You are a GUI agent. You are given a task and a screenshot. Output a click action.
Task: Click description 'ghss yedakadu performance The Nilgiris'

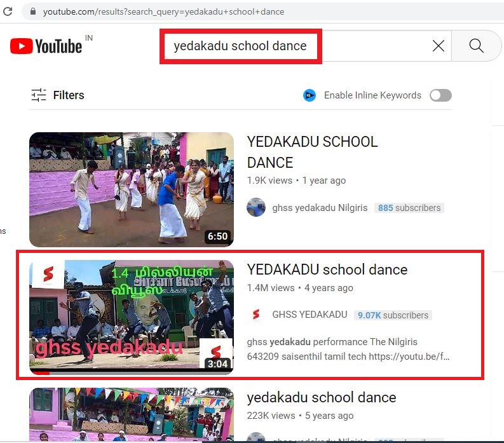pyautogui.click(x=332, y=342)
